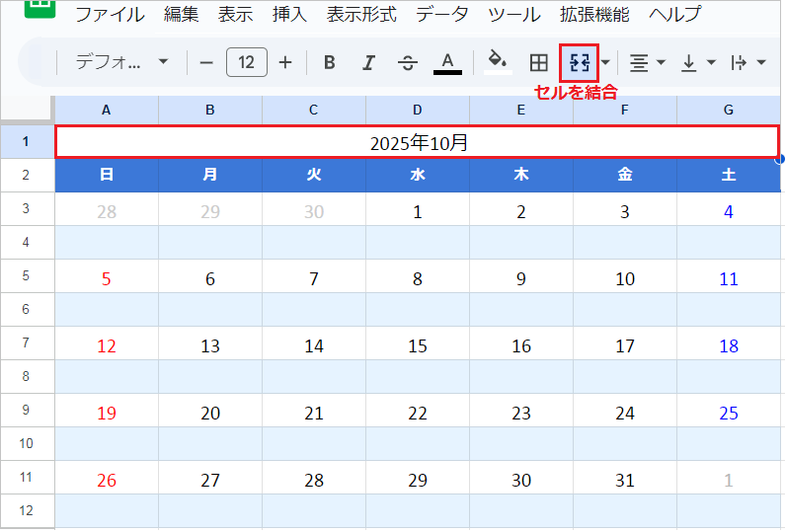Select the merged 2025年10月 title cell
This screenshot has height=532, width=786.
418,143
